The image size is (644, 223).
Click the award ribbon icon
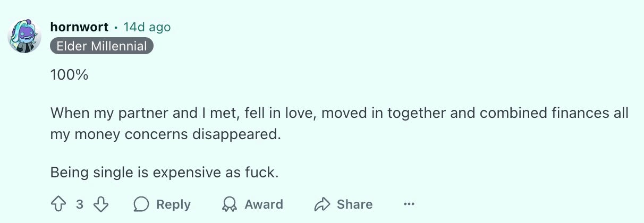pyautogui.click(x=230, y=204)
